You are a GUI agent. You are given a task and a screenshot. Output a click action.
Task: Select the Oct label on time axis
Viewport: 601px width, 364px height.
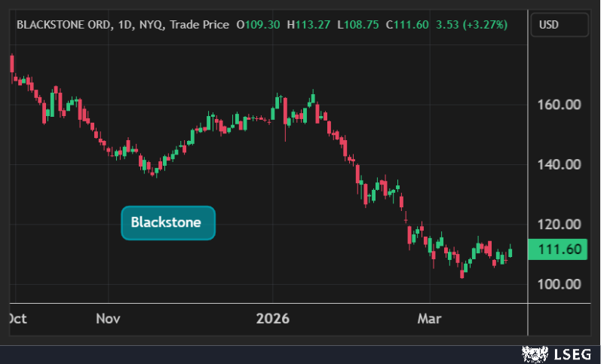click(17, 319)
